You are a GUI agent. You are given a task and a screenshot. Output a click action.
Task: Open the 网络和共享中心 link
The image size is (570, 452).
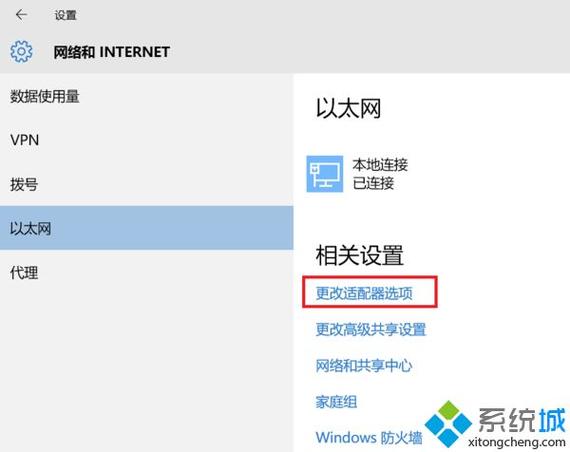364,365
